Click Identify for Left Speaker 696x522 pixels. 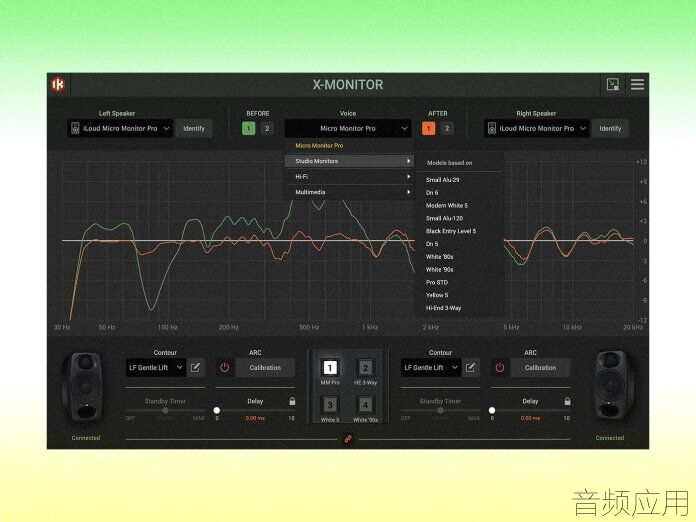194,128
